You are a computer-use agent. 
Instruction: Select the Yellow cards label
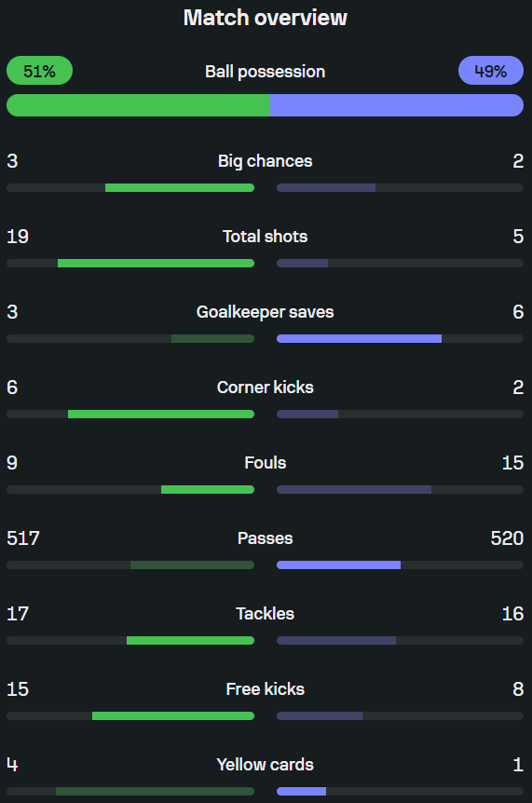click(266, 765)
